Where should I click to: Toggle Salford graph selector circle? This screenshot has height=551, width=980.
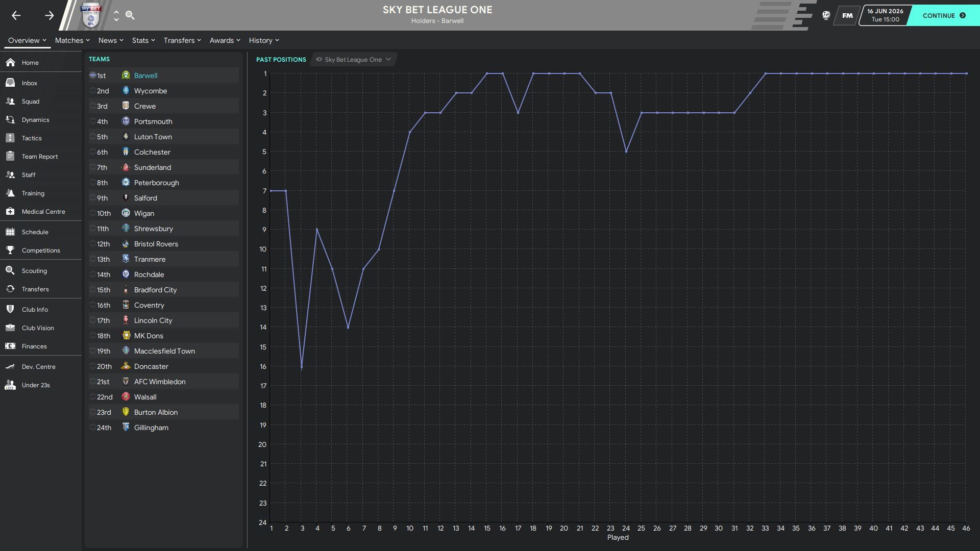(x=92, y=198)
